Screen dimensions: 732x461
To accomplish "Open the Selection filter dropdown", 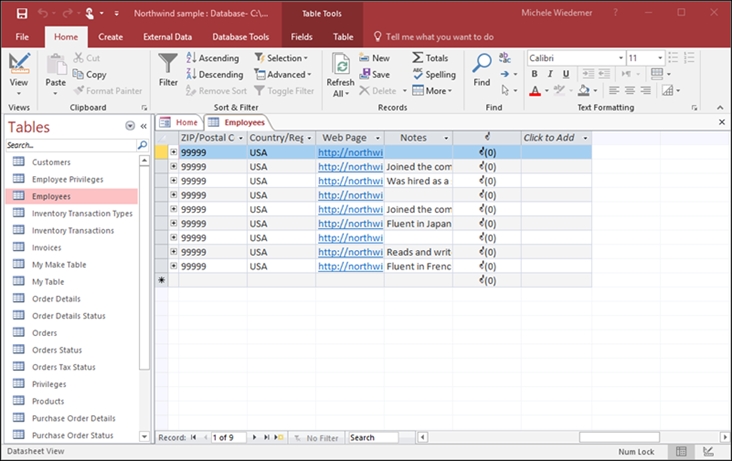I will 282,58.
